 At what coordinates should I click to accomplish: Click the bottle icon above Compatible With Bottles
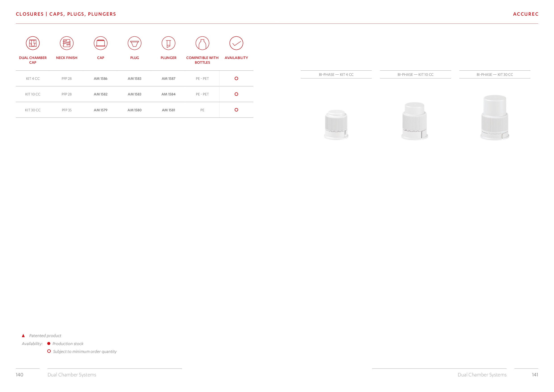(x=202, y=43)
